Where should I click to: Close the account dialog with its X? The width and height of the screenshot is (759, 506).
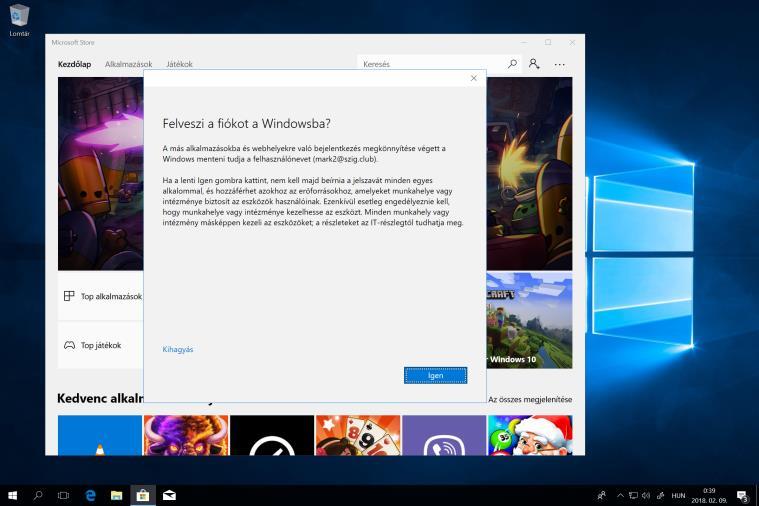tap(473, 78)
